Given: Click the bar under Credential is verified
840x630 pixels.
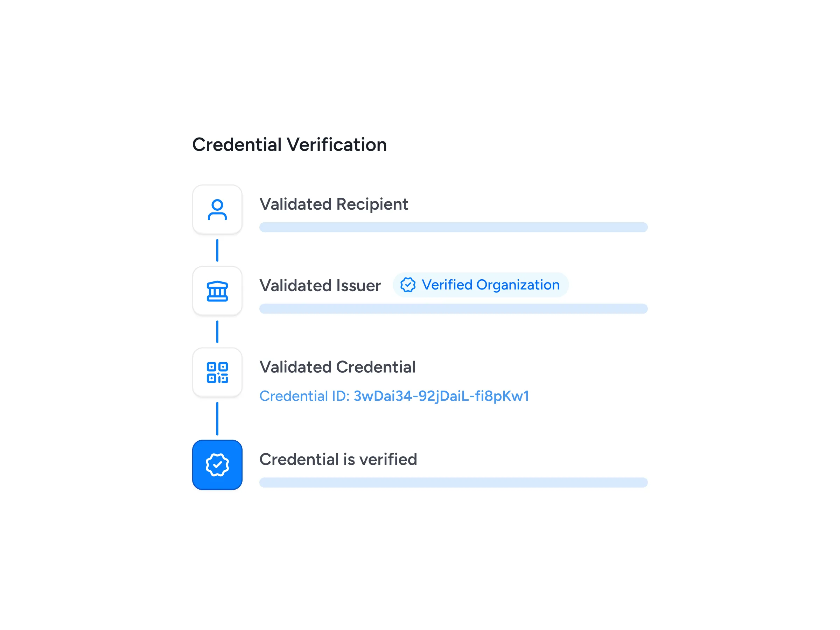Looking at the screenshot, I should (453, 482).
